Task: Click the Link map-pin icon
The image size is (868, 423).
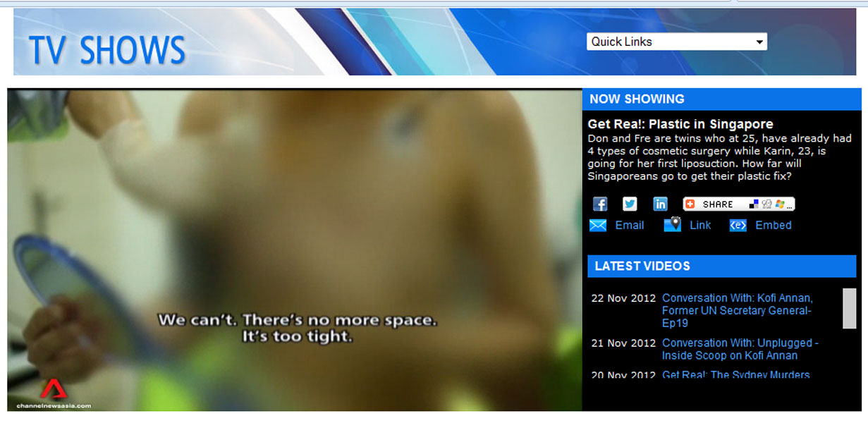Action: (673, 225)
